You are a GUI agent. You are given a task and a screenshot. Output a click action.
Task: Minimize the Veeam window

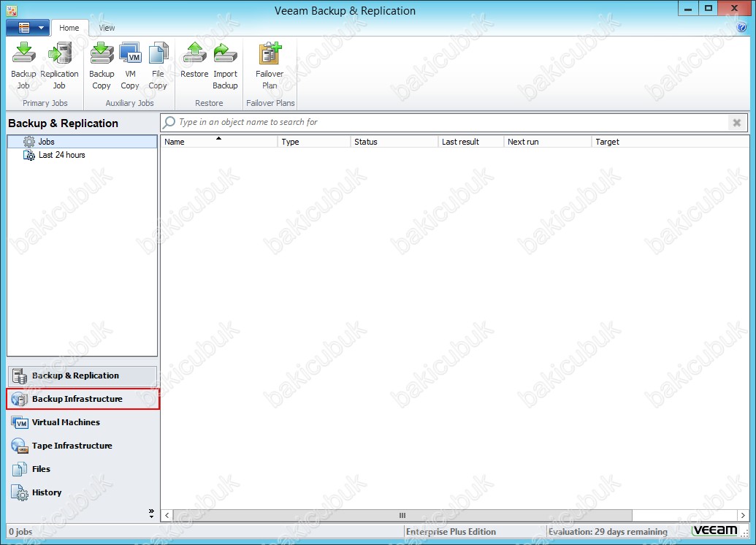coord(688,9)
